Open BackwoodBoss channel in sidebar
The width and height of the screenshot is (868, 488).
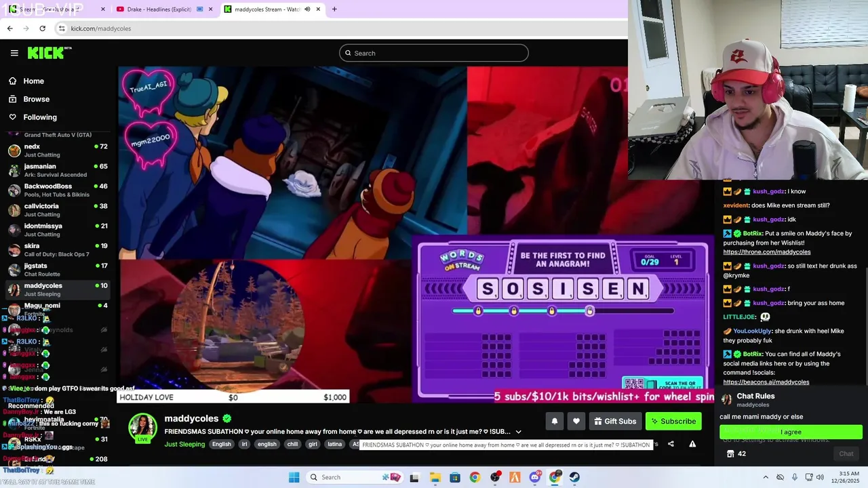coord(58,190)
